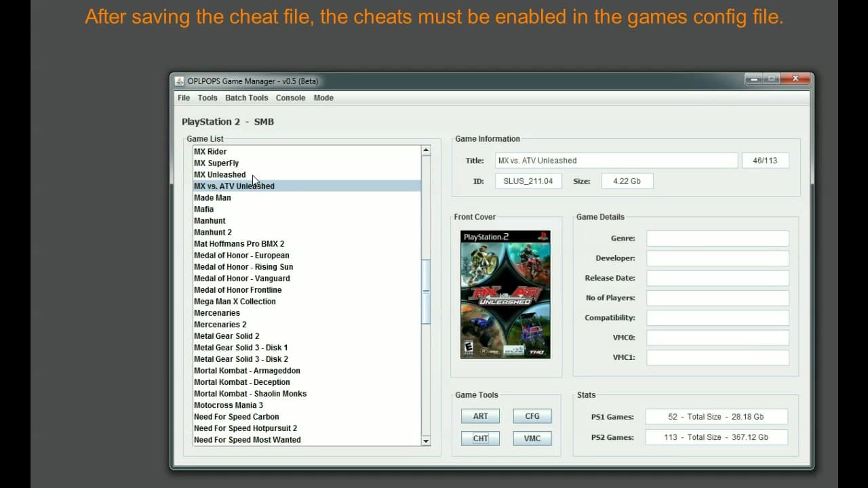Select Need For Speed Hotpursuit 2
Viewport: 868px width, 488px height.
(307, 428)
